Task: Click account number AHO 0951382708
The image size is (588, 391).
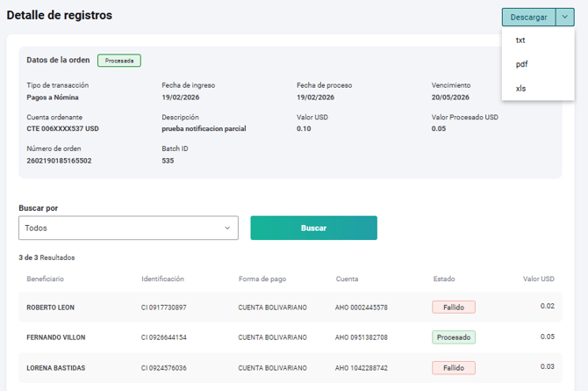Action: click(362, 337)
